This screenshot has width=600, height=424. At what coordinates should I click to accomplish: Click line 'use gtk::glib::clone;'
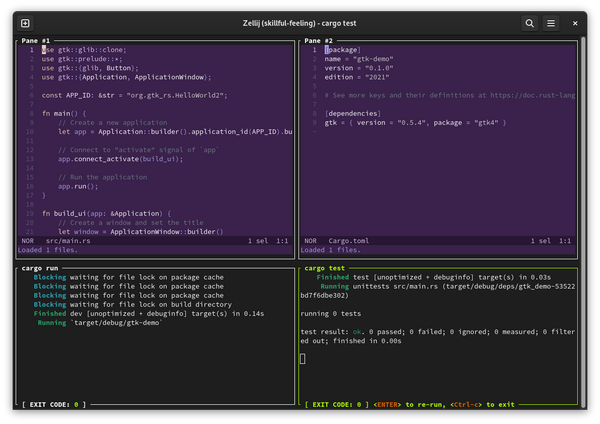pos(84,50)
